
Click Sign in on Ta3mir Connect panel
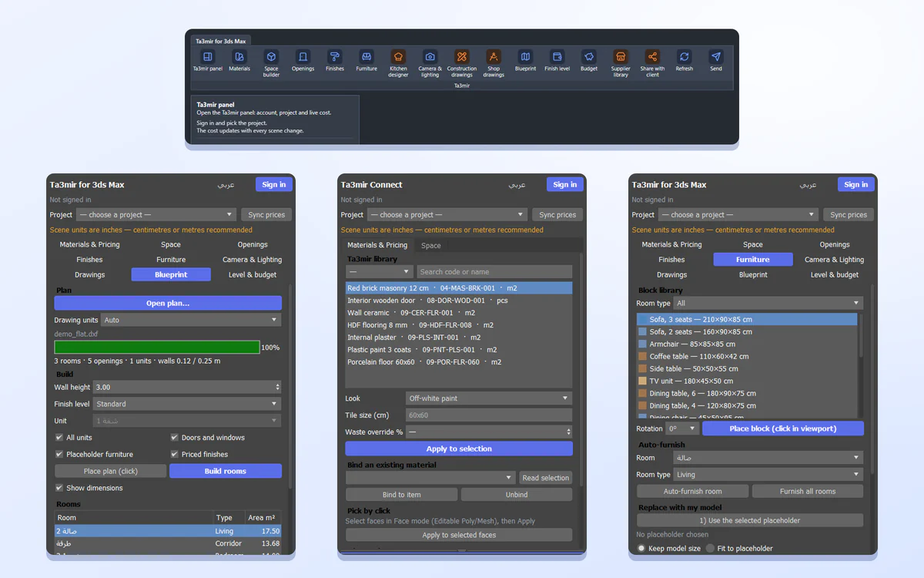(x=565, y=184)
